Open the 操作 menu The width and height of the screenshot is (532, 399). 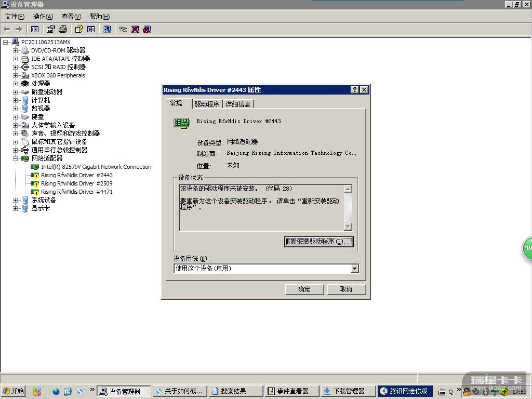coord(43,16)
